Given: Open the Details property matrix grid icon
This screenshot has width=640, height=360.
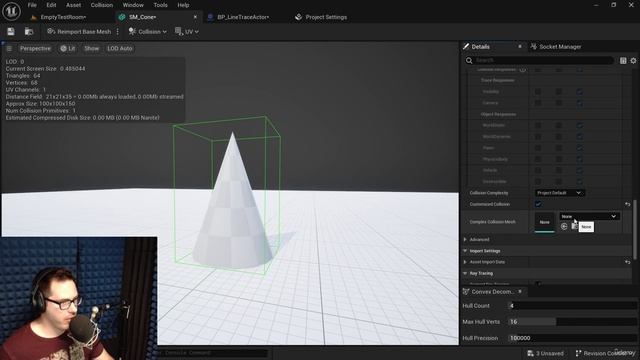Looking at the screenshot, I should pyautogui.click(x=623, y=60).
